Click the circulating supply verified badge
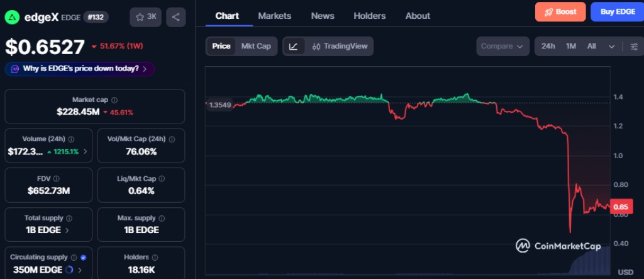The width and height of the screenshot is (644, 279). pos(84,258)
